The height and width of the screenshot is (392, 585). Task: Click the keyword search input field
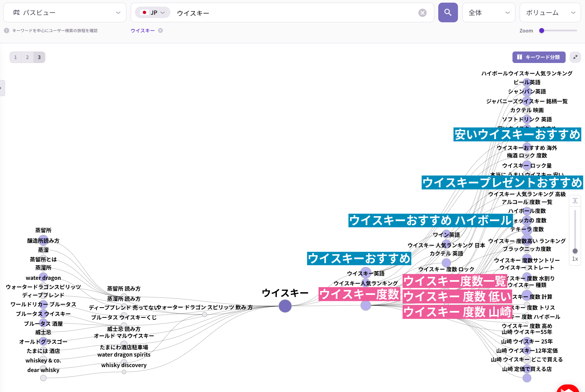pos(295,13)
